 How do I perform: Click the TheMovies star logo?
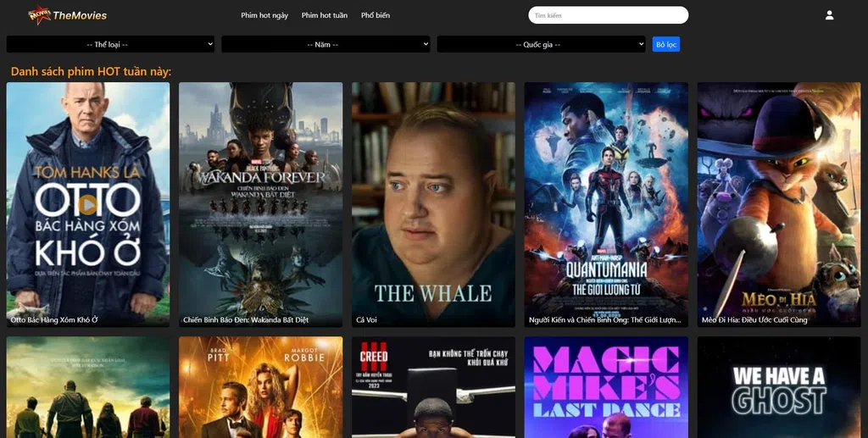(x=39, y=15)
